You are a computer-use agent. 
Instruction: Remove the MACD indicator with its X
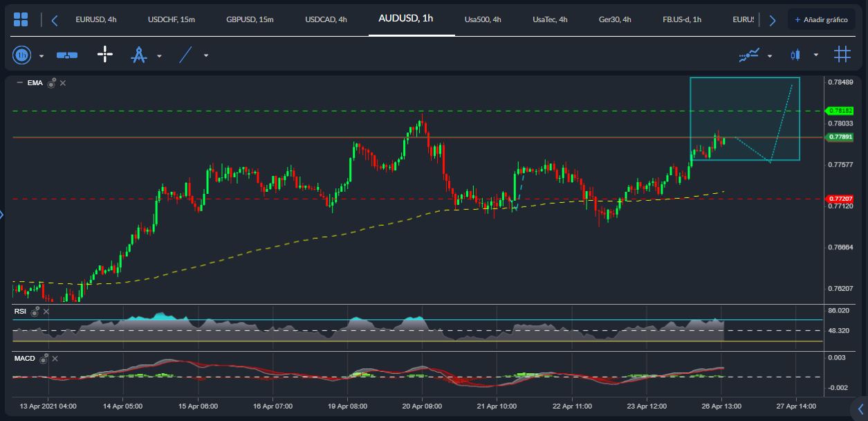coord(55,359)
